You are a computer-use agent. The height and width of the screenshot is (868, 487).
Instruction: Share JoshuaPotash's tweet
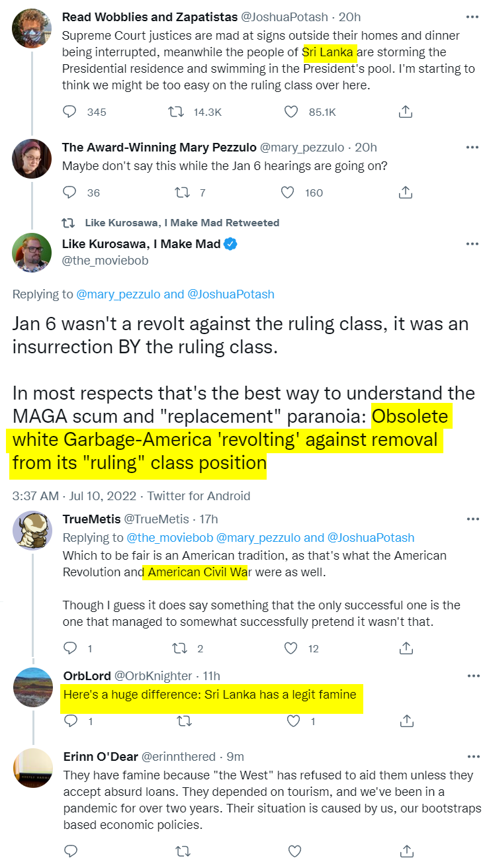click(406, 112)
